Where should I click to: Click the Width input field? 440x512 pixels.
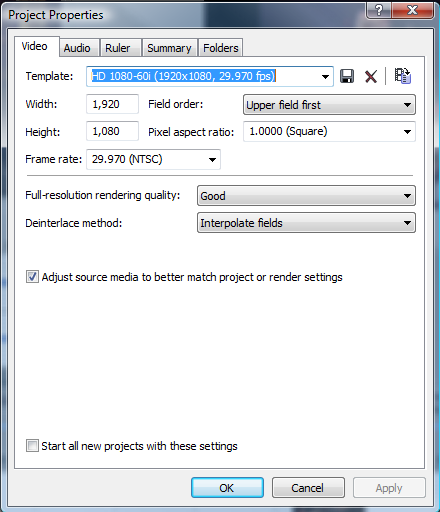112,104
